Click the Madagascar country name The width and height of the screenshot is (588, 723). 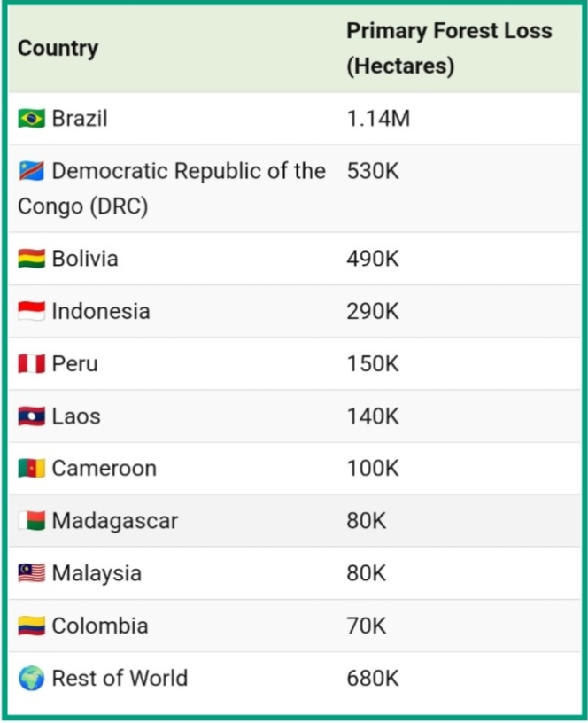(114, 521)
